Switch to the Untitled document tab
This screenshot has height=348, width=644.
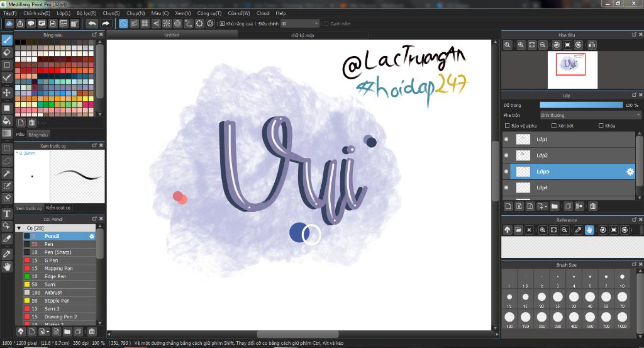click(x=172, y=35)
